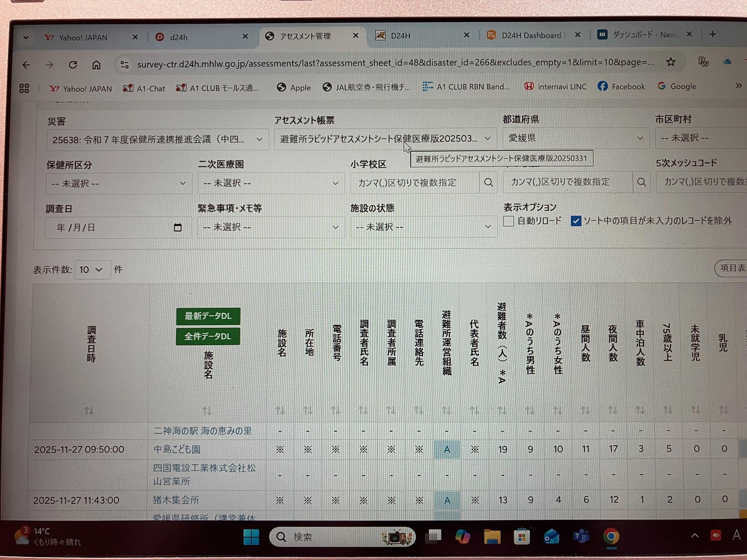Image resolution: width=747 pixels, height=560 pixels.
Task: Sort by 調査日時 column arrows
Action: click(x=89, y=411)
